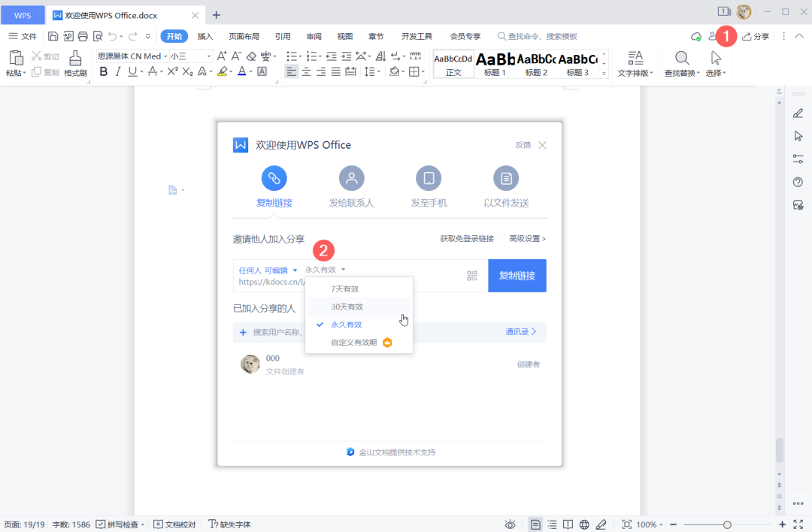Screen dimensions: 812x532
Task: Toggle subscript formatting
Action: point(187,72)
